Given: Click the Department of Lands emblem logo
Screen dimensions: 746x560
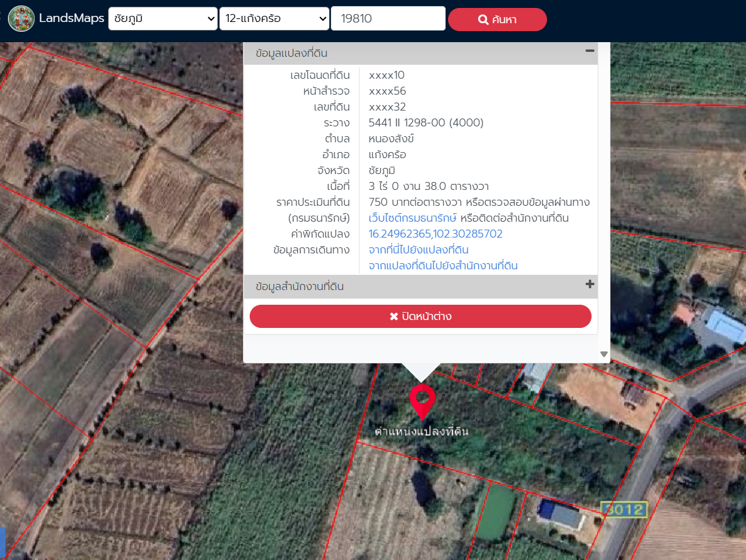Looking at the screenshot, I should coord(21,19).
